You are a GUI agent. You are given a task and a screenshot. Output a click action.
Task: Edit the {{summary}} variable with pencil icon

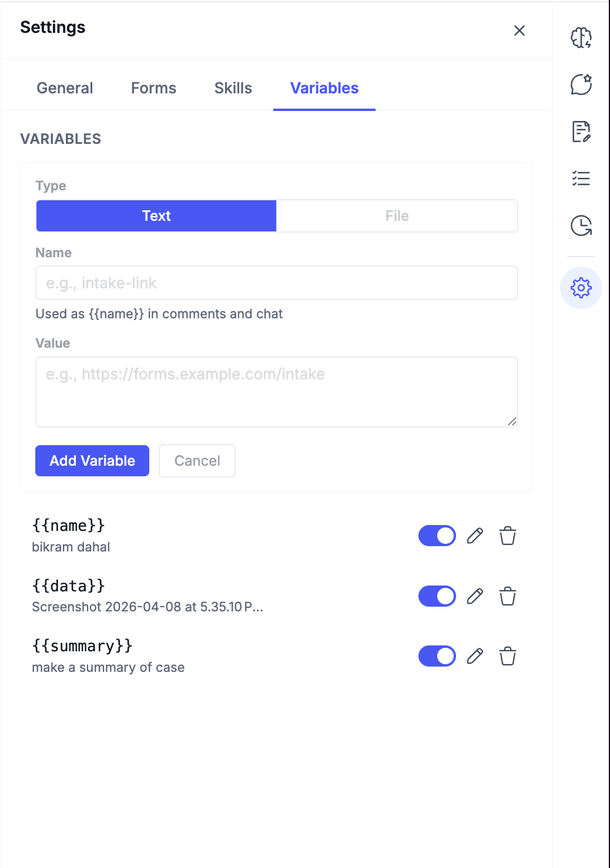pos(475,656)
